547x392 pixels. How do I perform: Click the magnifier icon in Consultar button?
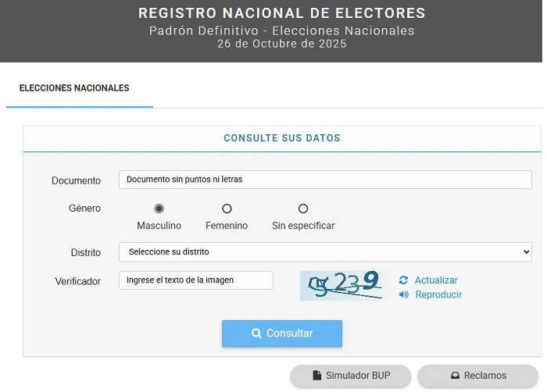(x=256, y=333)
